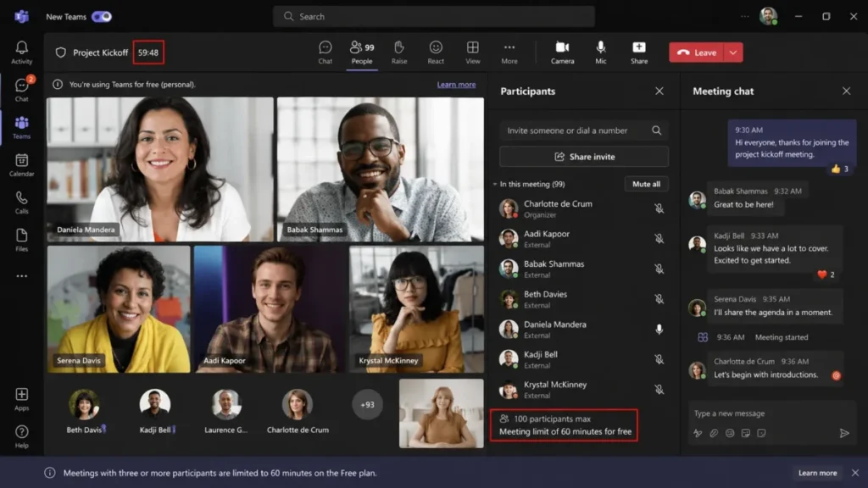Open Chat in the left sidebar

coord(21,90)
